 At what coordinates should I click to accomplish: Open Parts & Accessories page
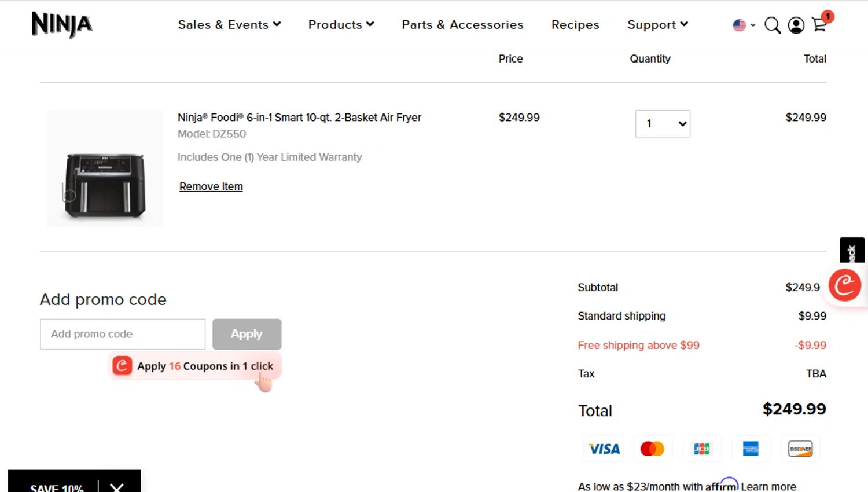[462, 25]
